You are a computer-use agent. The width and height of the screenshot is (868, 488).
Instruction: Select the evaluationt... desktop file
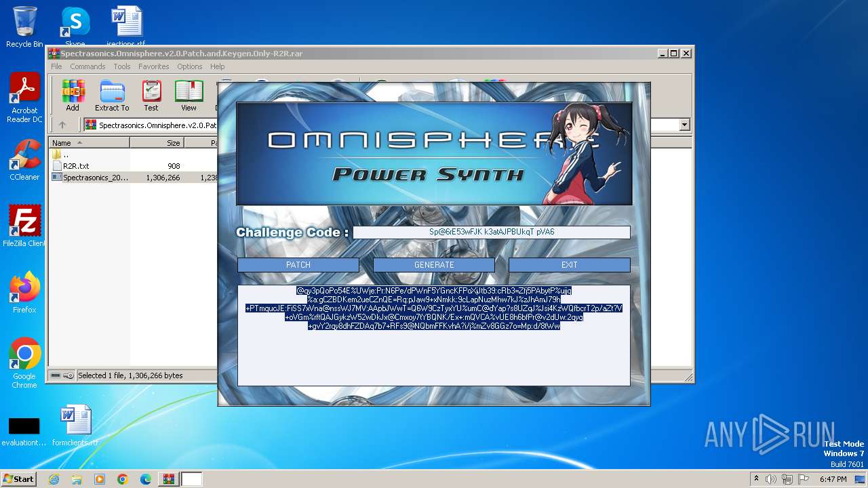point(24,431)
